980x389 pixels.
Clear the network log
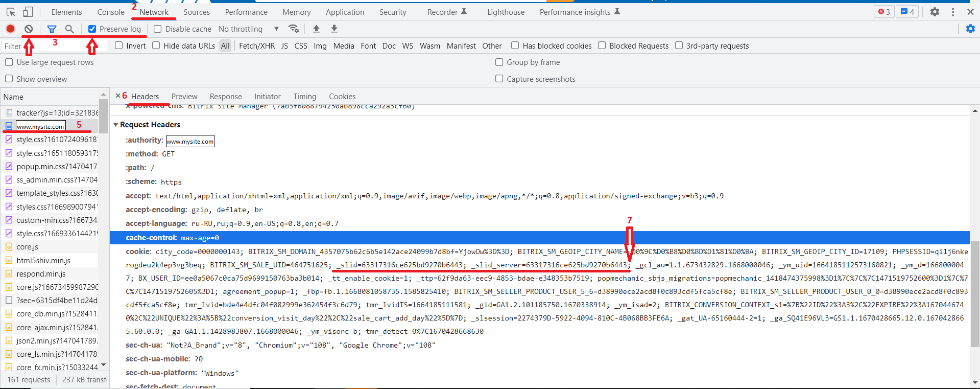29,29
